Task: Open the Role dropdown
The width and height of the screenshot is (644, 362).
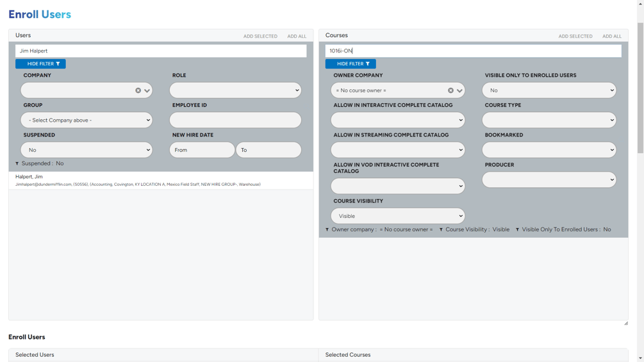Action: (x=235, y=90)
